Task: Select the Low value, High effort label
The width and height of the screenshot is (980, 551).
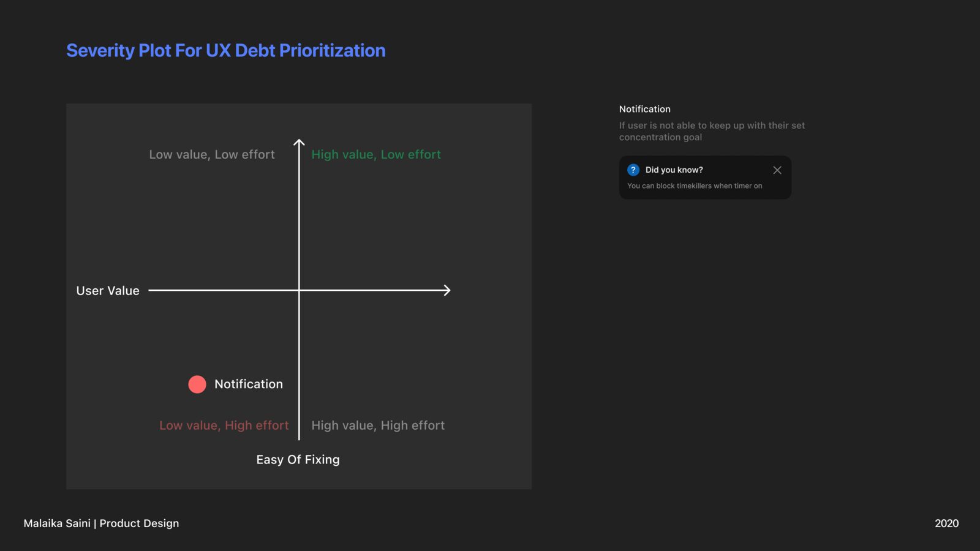Action: coord(224,425)
